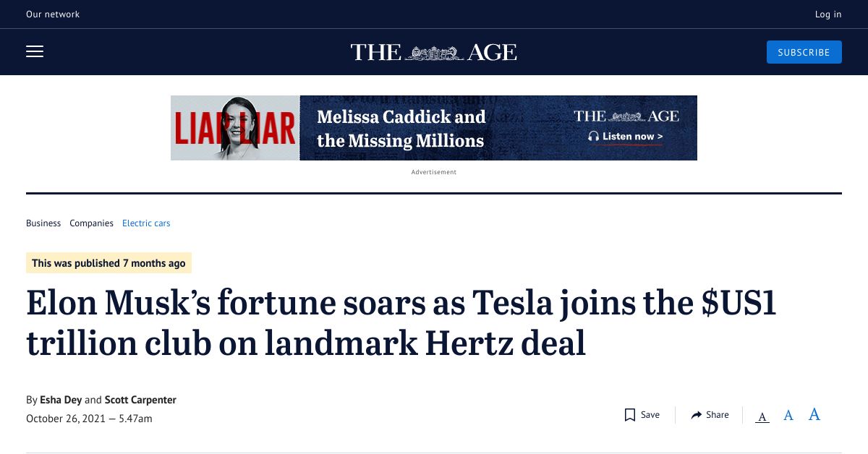Open the Log in page
Image resolution: width=868 pixels, height=454 pixels.
pos(827,14)
